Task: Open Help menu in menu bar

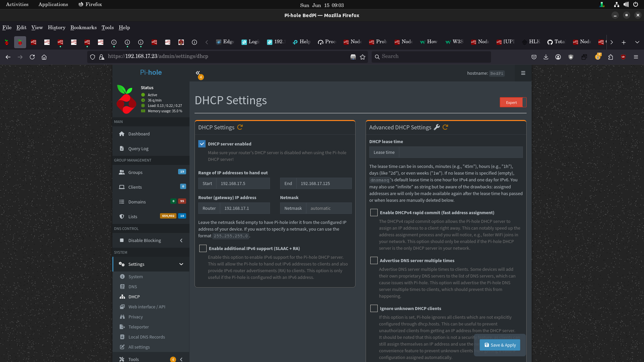Action: [124, 27]
